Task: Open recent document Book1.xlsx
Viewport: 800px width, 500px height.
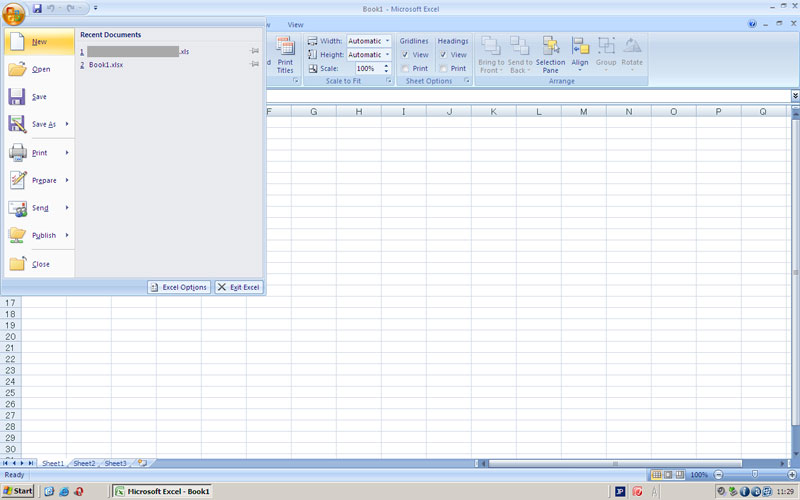Action: pyautogui.click(x=106, y=65)
